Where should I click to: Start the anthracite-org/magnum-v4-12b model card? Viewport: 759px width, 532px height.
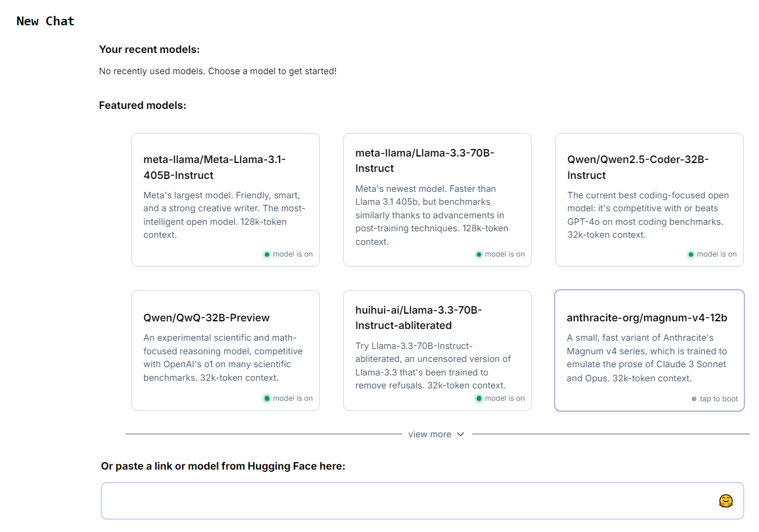pos(649,350)
